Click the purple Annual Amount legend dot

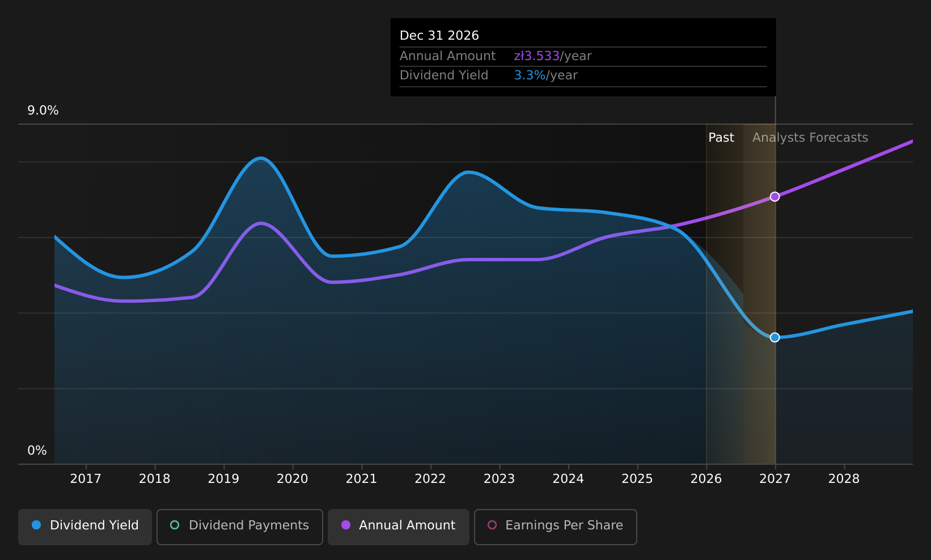click(346, 525)
